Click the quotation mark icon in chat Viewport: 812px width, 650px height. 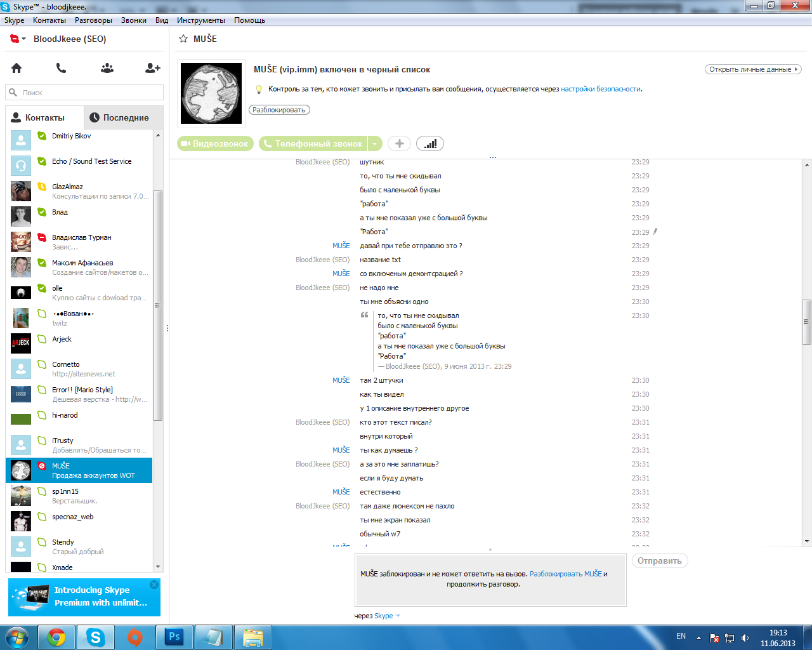click(365, 315)
